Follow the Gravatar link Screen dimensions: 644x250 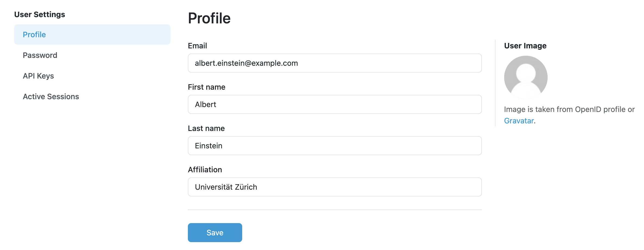(519, 121)
